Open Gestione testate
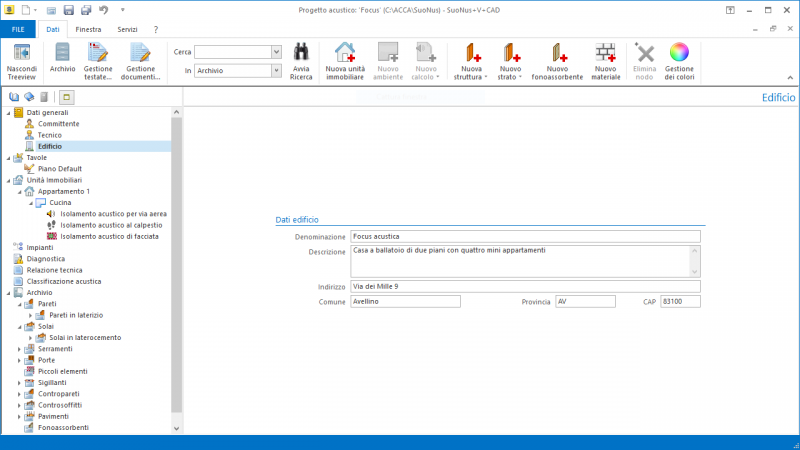The image size is (800, 450). coord(98,61)
